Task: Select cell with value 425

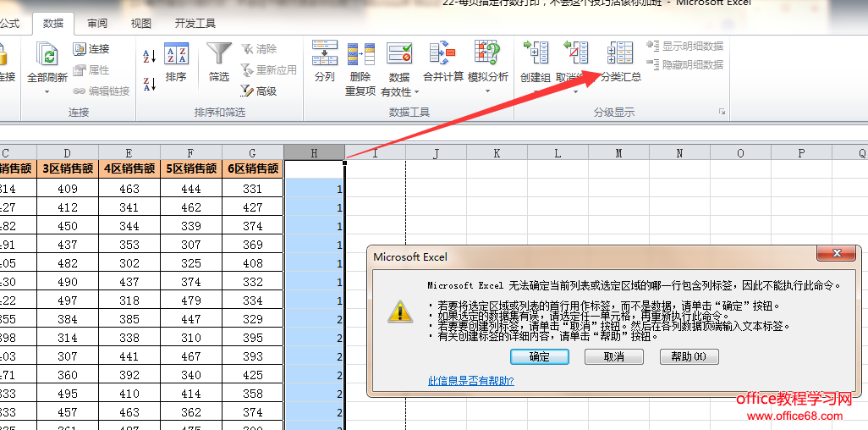Action: 253,375
